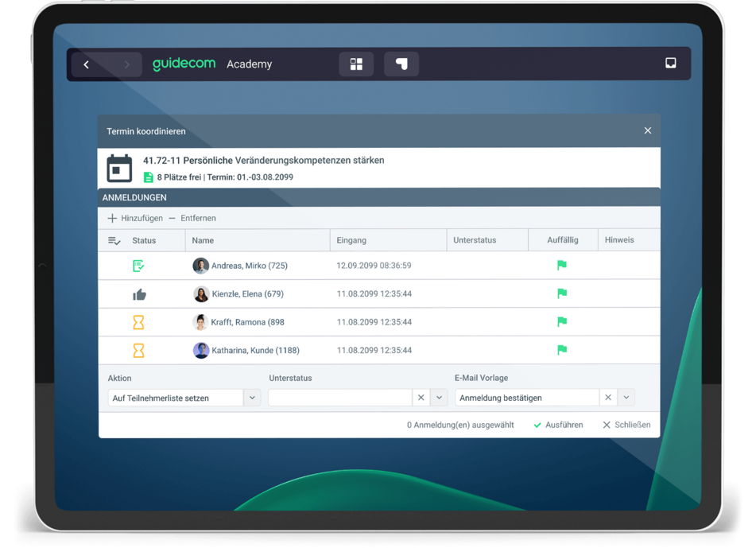Image resolution: width=756 pixels, height=548 pixels.
Task: Click the plus icon for Hinzufügen
Action: [x=112, y=218]
